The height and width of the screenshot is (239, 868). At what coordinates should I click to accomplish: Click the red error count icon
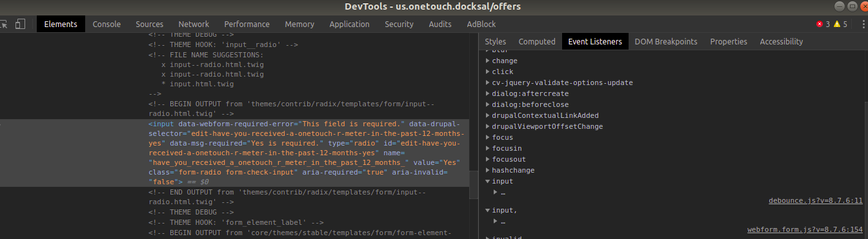point(820,24)
